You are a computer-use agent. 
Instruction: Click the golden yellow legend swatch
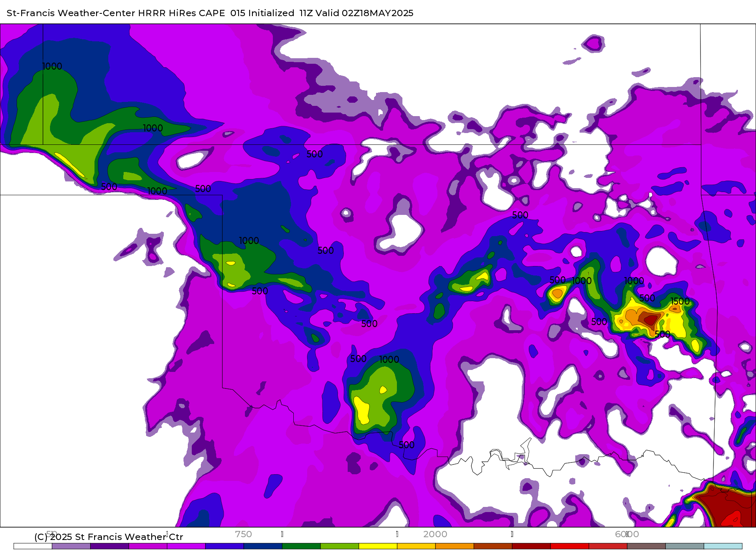tap(416, 546)
